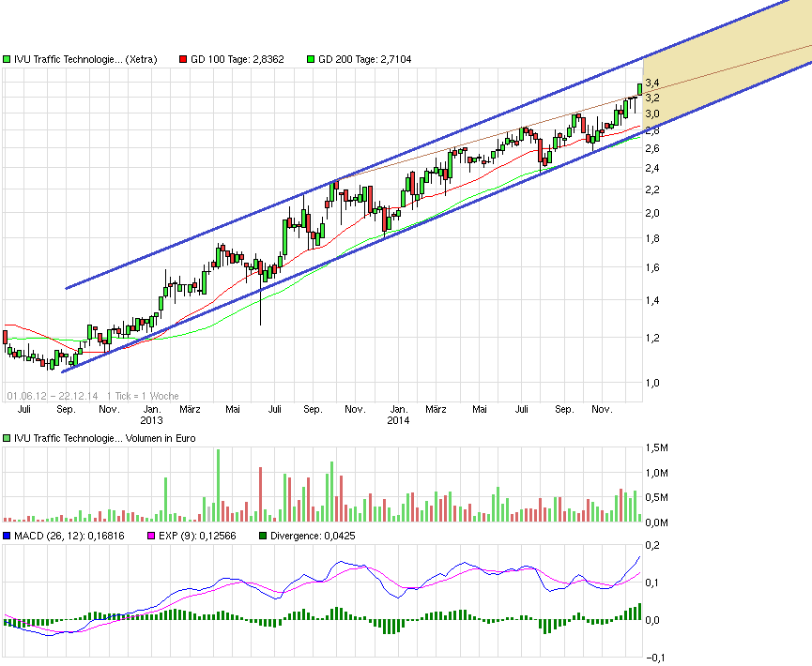Click the dark green Divergence legend swatch
This screenshot has height=666, width=812.
pos(263,537)
